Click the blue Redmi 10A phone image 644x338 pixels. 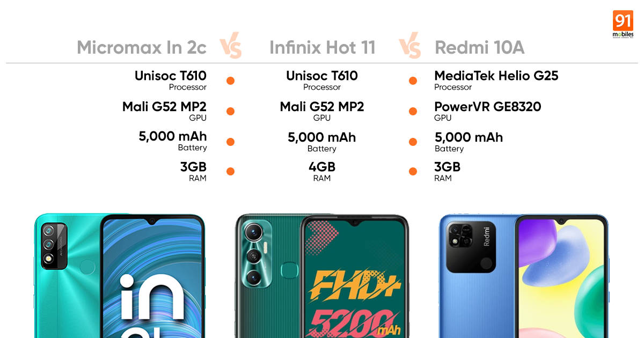524,276
